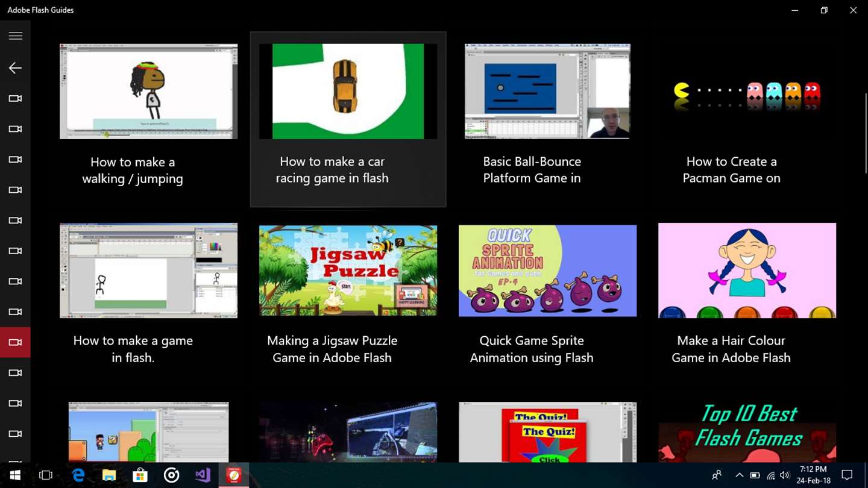Open the Ball-Bounce platform game video thumbnail
The height and width of the screenshot is (488, 868).
pyautogui.click(x=547, y=91)
